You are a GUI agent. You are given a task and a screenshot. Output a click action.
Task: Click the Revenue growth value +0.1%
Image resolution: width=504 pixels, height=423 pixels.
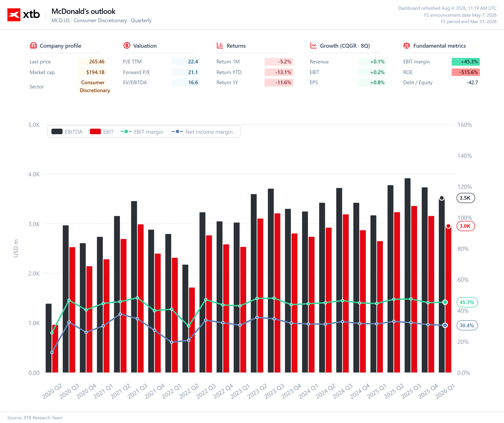[x=372, y=62]
